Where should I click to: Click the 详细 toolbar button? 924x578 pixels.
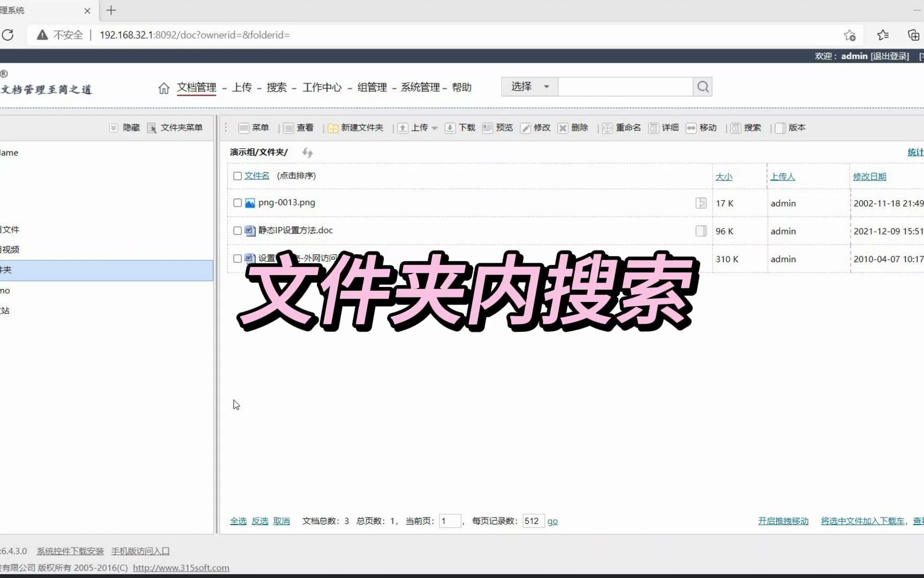664,128
